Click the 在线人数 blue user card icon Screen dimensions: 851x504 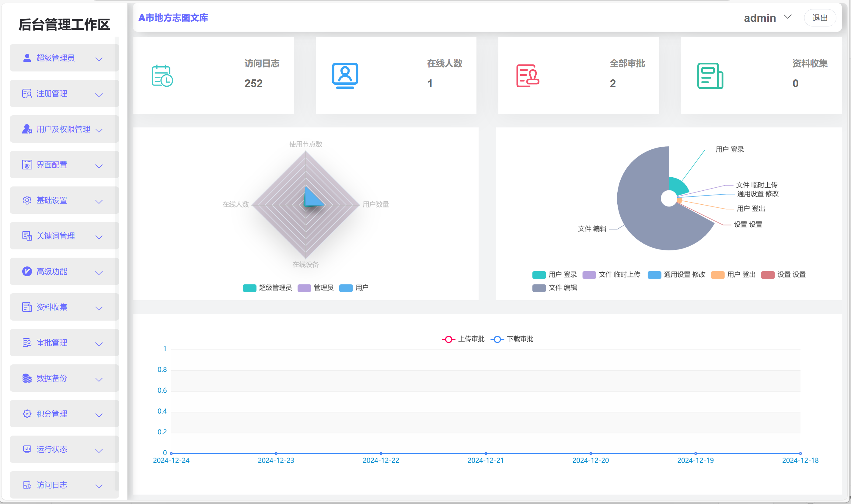tap(345, 76)
